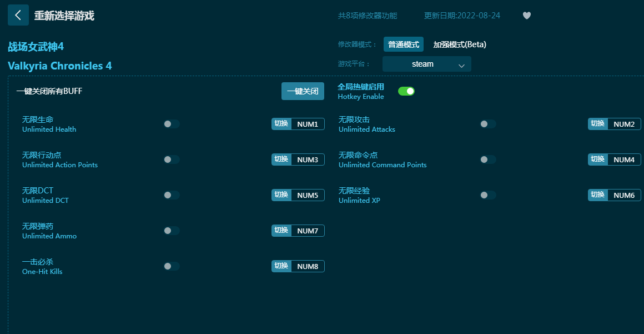Click the NUM4 hotkey field
644x334 pixels.
[x=624, y=159]
